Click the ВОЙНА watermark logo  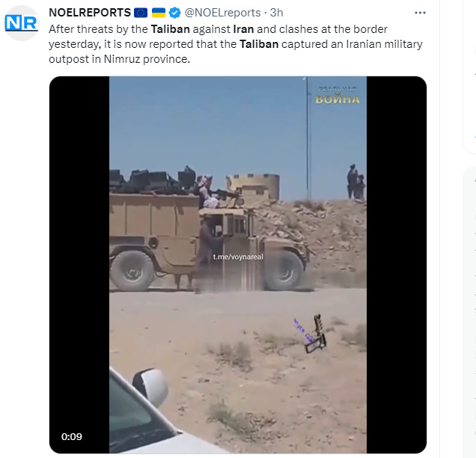[x=338, y=97]
